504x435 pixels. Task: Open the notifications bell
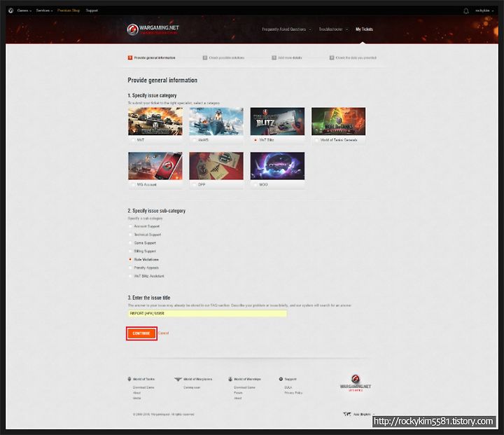466,11
